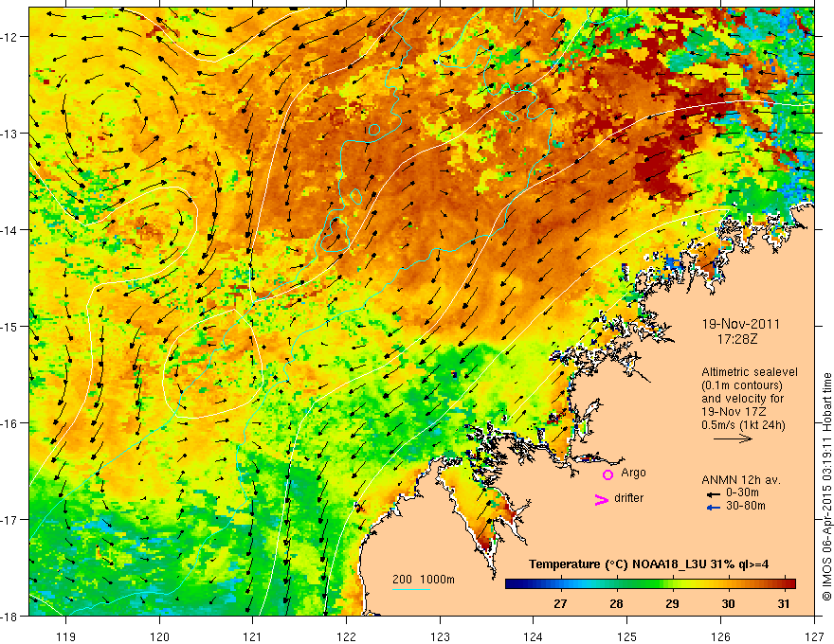Screen dimensions: 834x644
Task: Click the latitude -13 axis label
Action: pyautogui.click(x=10, y=134)
